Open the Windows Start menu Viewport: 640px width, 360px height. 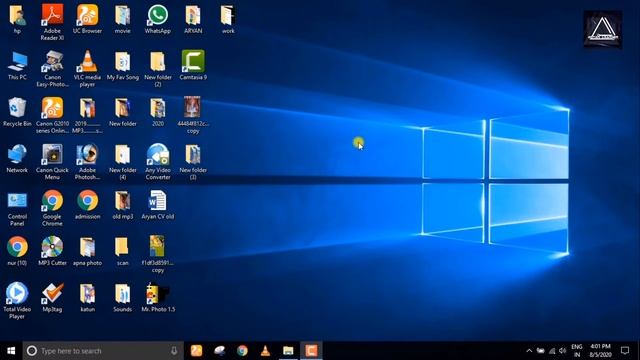(x=11, y=351)
